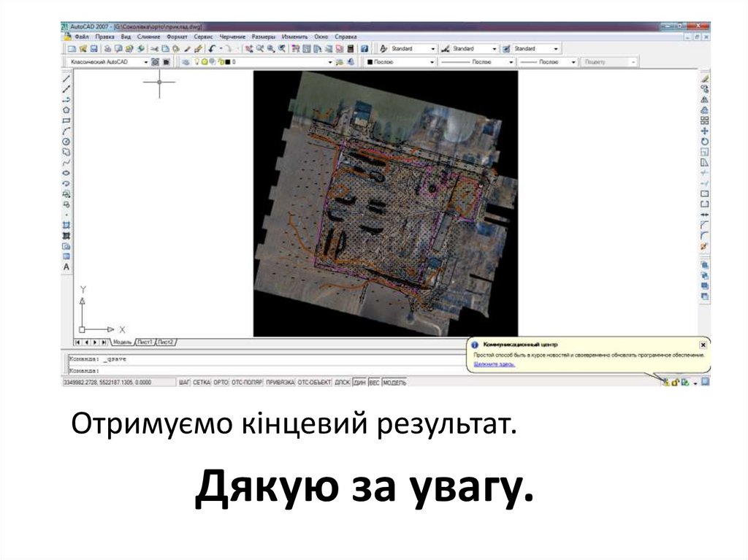
Task: Open the color Послою dropdown
Action: 432,62
